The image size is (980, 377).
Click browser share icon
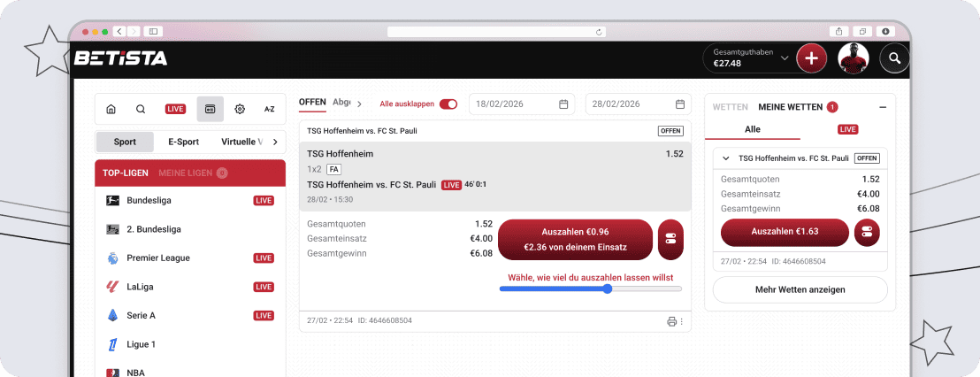pos(838,31)
